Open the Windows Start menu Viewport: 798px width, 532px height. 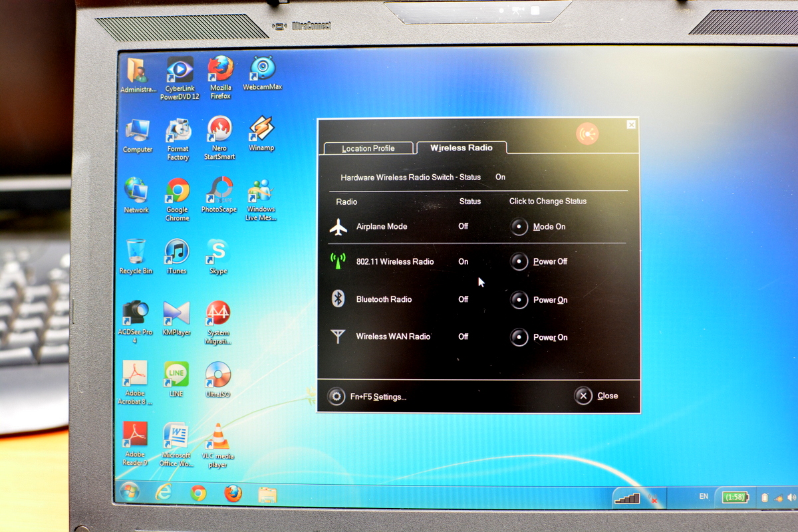[x=129, y=492]
